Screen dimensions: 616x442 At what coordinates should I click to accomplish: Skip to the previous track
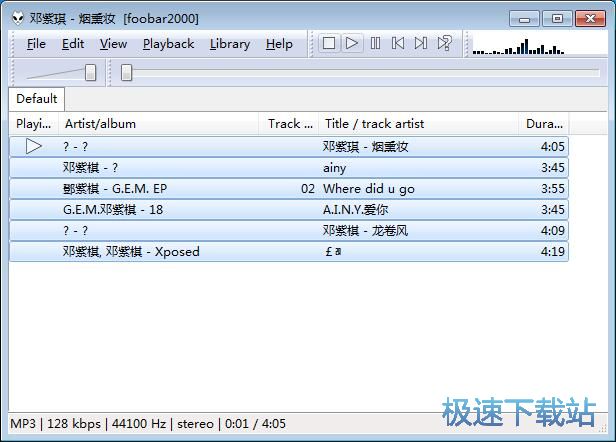398,43
